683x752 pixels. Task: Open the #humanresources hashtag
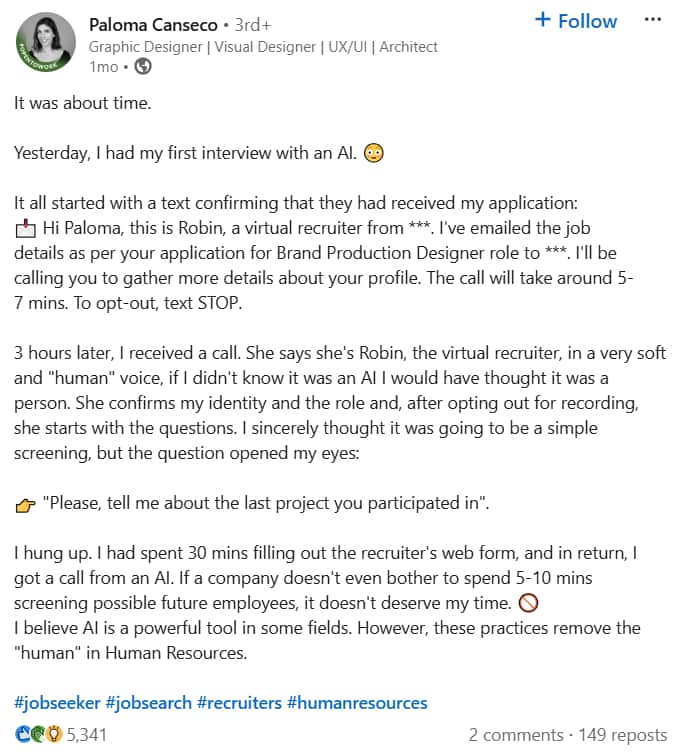[357, 703]
